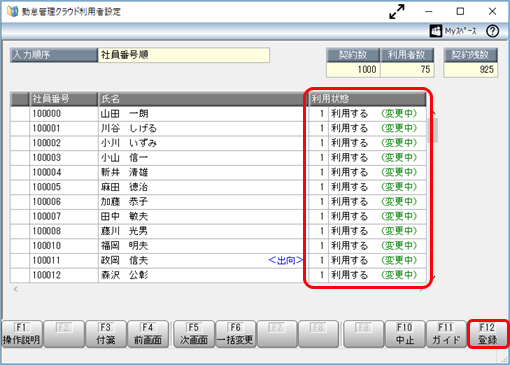Open F6 一括変更 bulk change
This screenshot has width=510, height=365.
pos(235,334)
